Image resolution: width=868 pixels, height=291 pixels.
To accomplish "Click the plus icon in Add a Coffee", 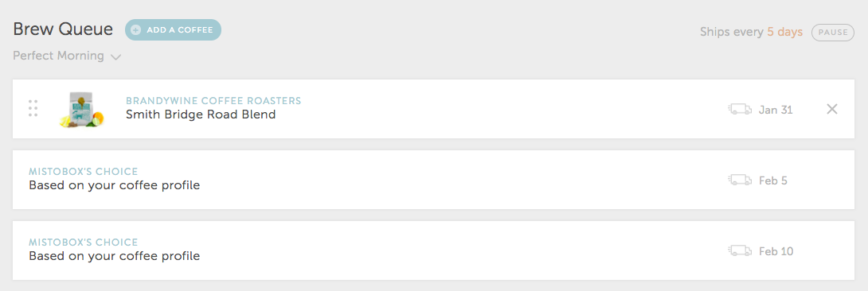I will 135,30.
